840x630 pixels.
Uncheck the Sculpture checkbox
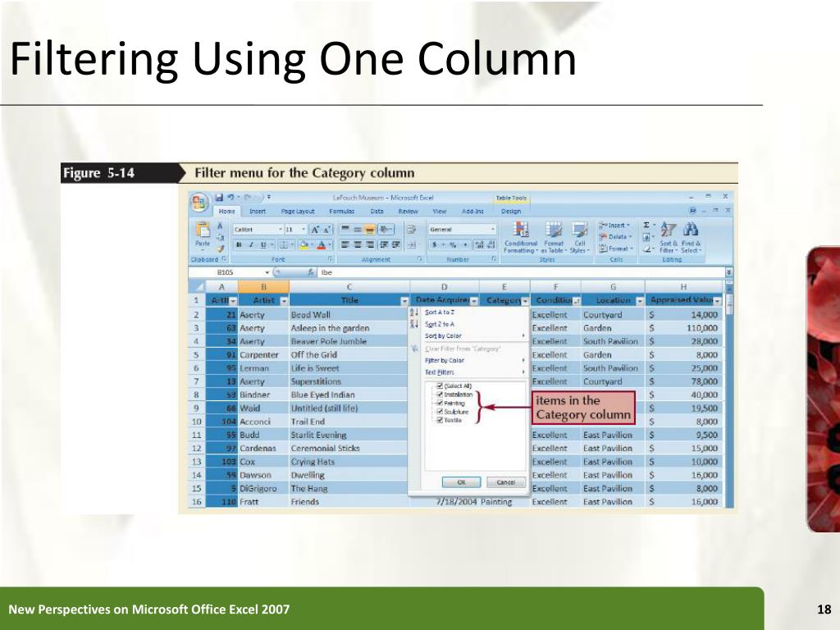tap(440, 412)
